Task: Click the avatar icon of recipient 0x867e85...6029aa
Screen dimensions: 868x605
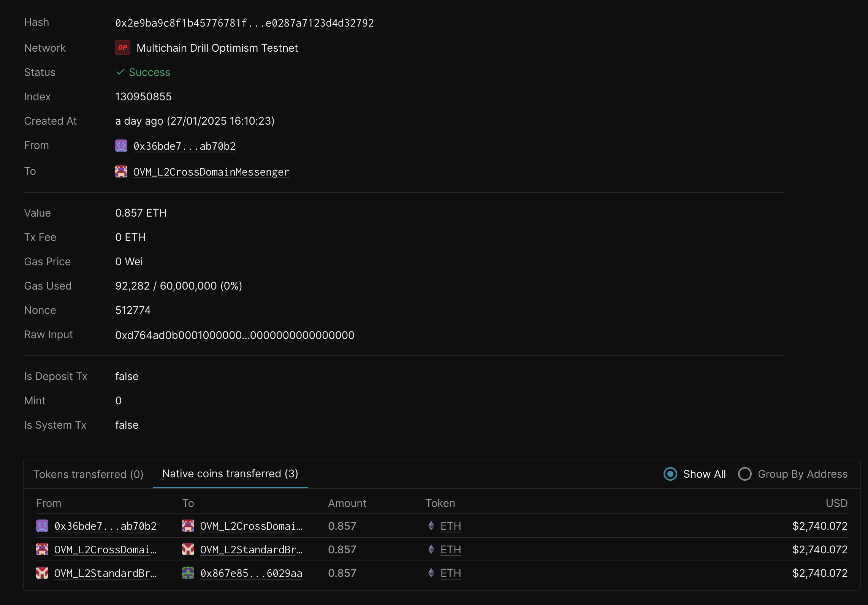Action: coord(188,573)
